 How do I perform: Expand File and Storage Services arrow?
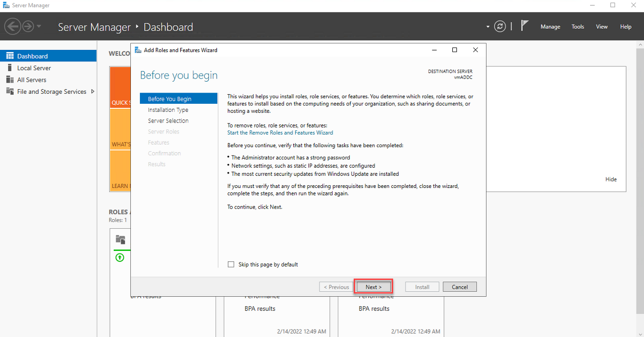pos(93,91)
